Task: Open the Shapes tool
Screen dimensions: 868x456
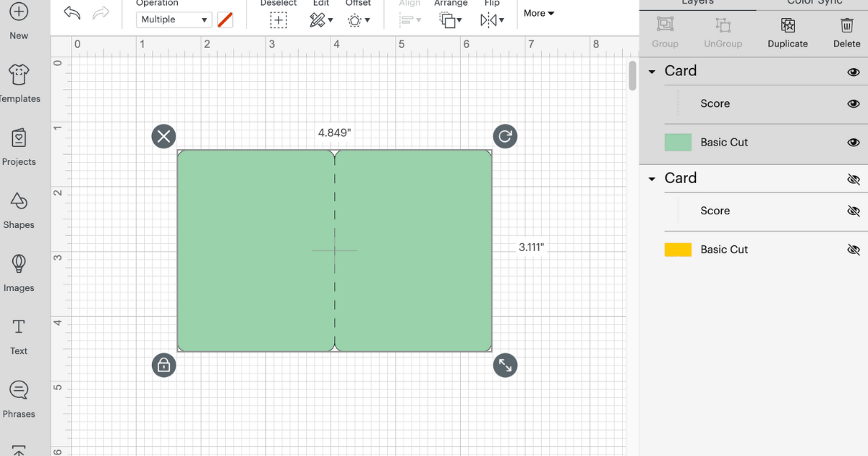Action: 19,200
